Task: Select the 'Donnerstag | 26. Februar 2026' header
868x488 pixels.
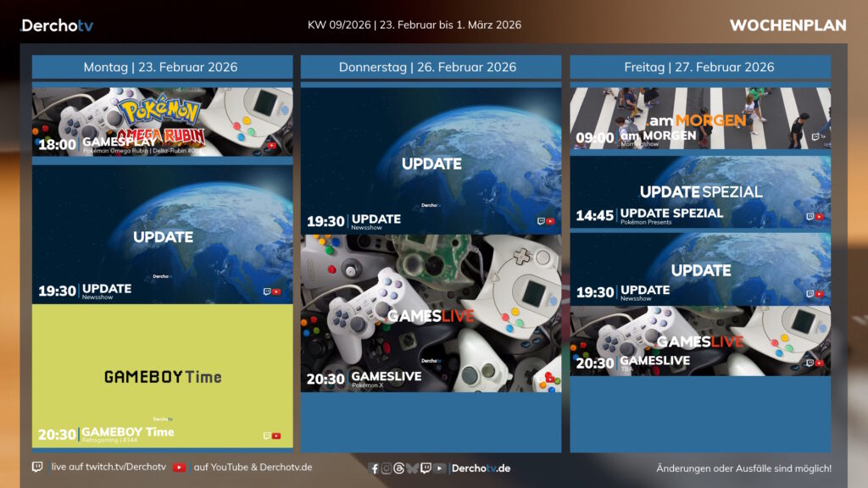Action: [x=431, y=67]
